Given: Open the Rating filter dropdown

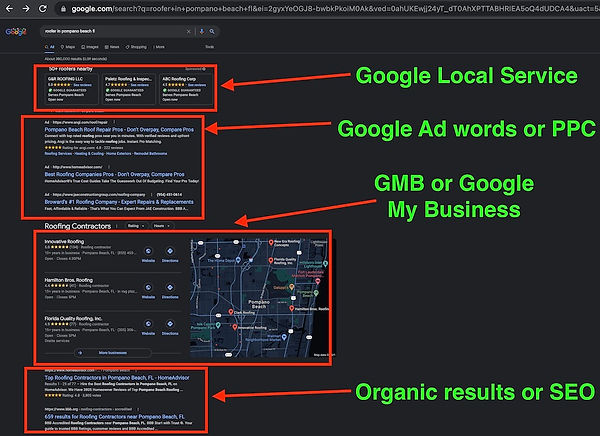Looking at the screenshot, I should coord(136,226).
